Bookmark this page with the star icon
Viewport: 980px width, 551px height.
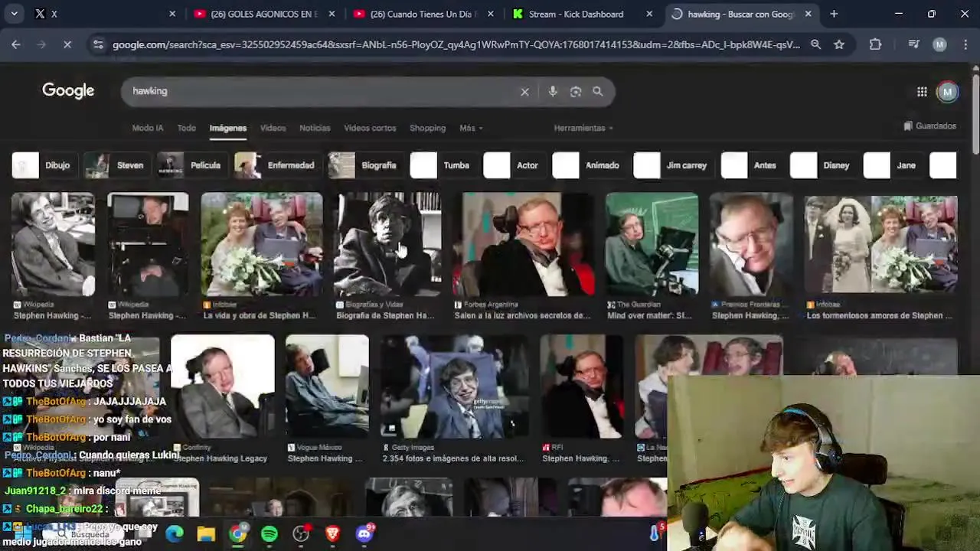pos(839,44)
